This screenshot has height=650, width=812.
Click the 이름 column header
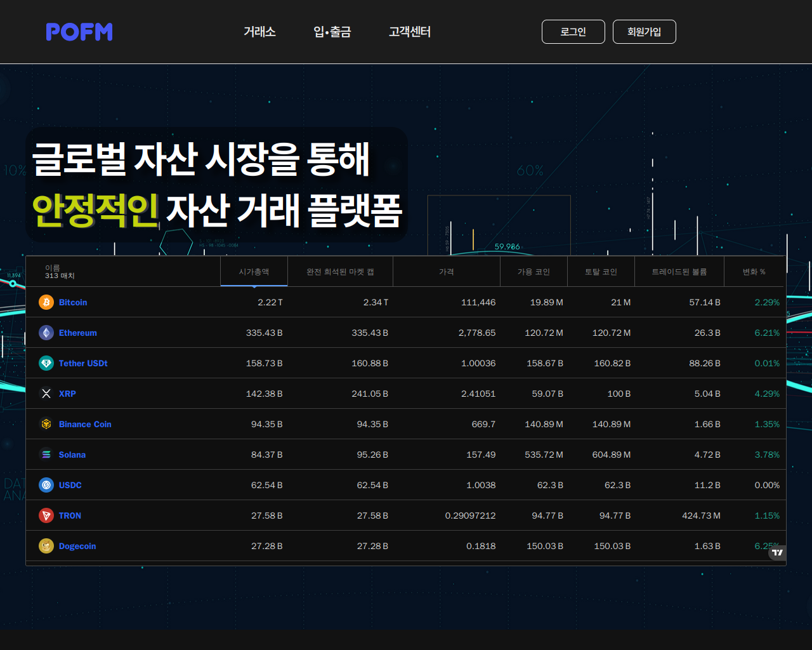(x=53, y=268)
